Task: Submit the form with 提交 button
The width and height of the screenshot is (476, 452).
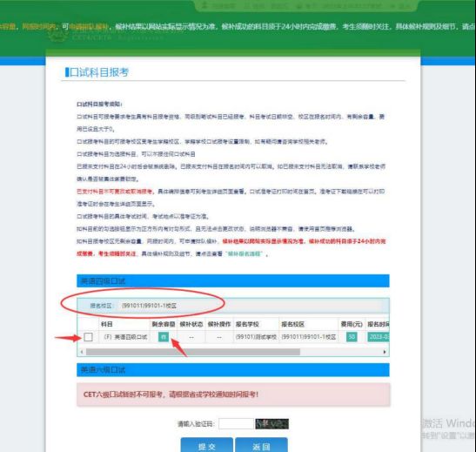Action: (207, 445)
